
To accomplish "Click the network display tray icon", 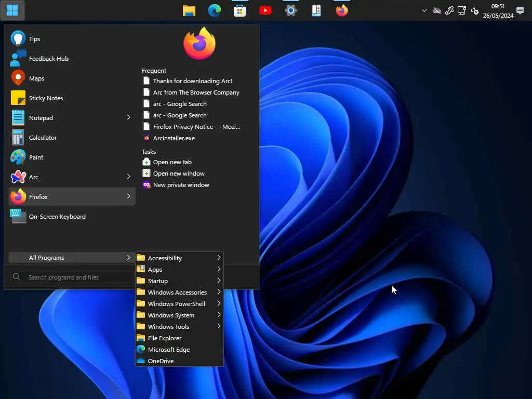I will click(x=462, y=10).
